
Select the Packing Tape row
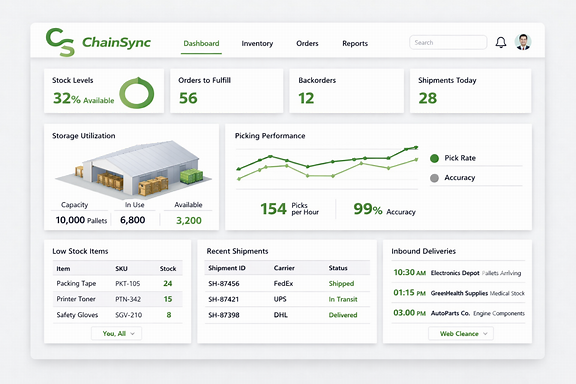[x=118, y=283]
